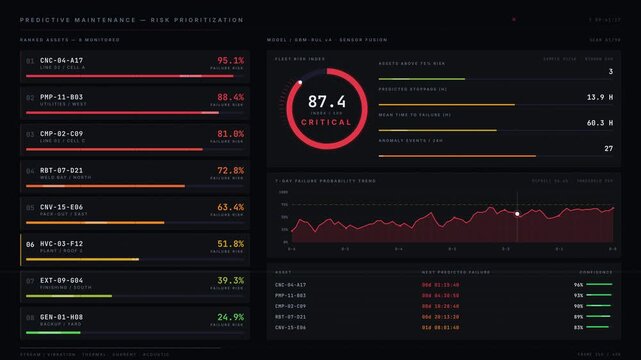Viewport: 641px width, 360px height.
Task: Click the Assets Above 75% Risk value 3
Action: click(611, 72)
